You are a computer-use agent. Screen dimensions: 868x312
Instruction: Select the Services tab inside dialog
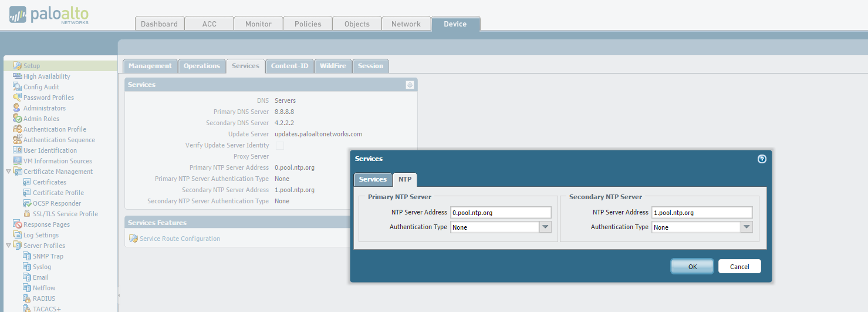coord(373,179)
